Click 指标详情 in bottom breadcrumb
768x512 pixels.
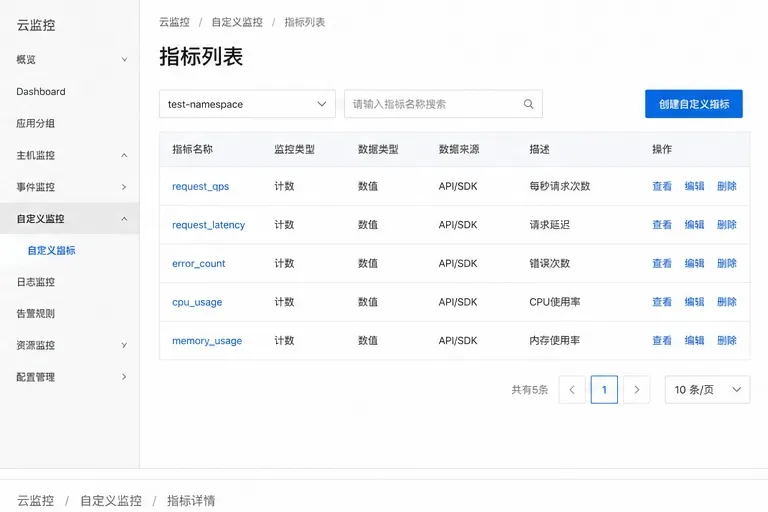pos(191,501)
